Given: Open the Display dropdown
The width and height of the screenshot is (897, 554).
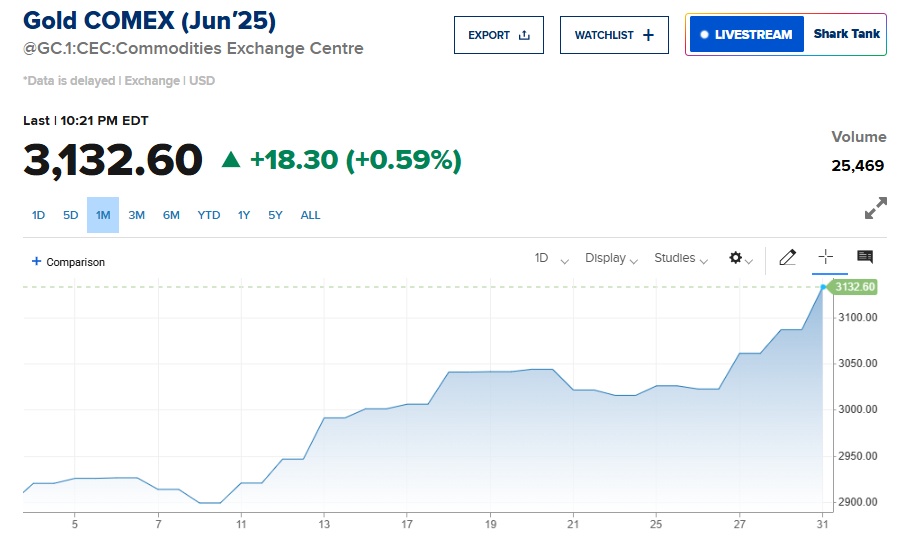Looking at the screenshot, I should click(611, 258).
